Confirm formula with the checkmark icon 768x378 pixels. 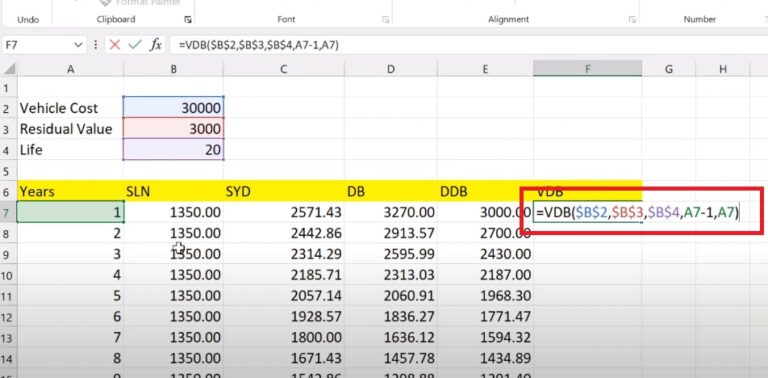click(135, 45)
